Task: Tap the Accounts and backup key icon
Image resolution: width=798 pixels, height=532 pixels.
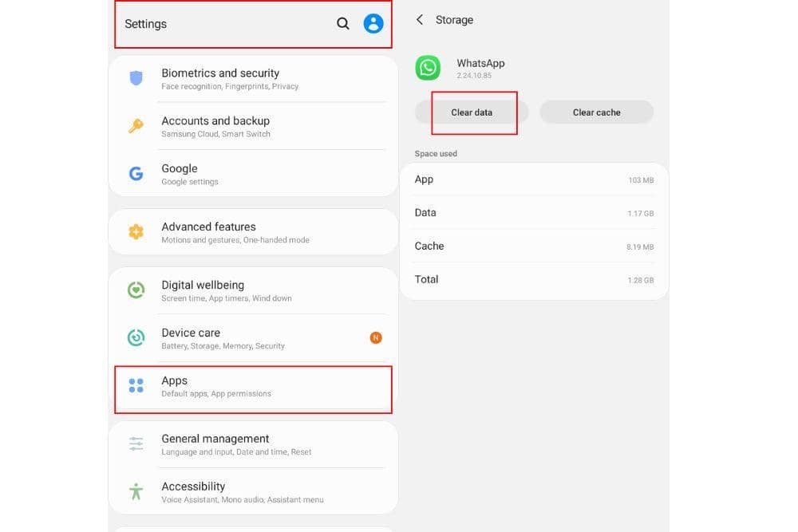Action: (x=136, y=126)
